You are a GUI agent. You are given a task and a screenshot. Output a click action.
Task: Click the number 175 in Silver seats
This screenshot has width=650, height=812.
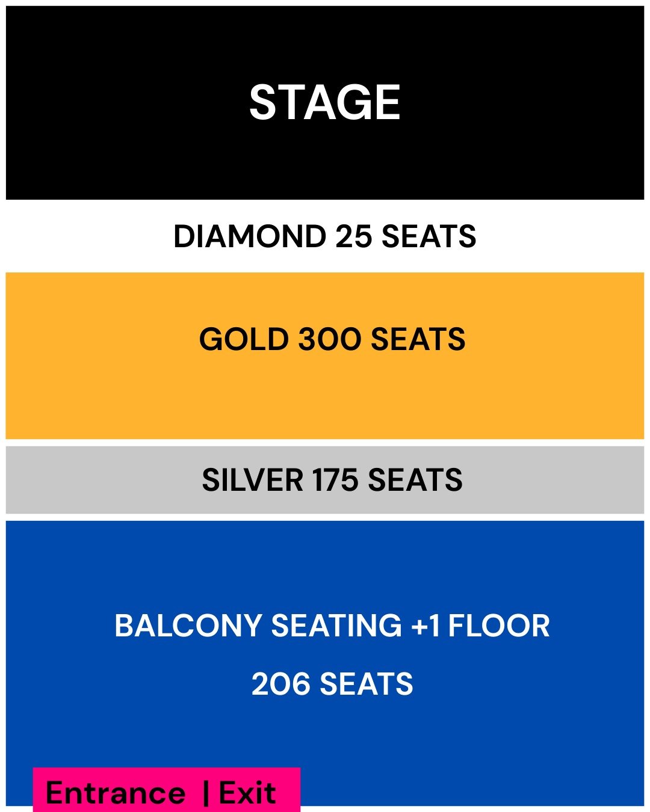(336, 480)
